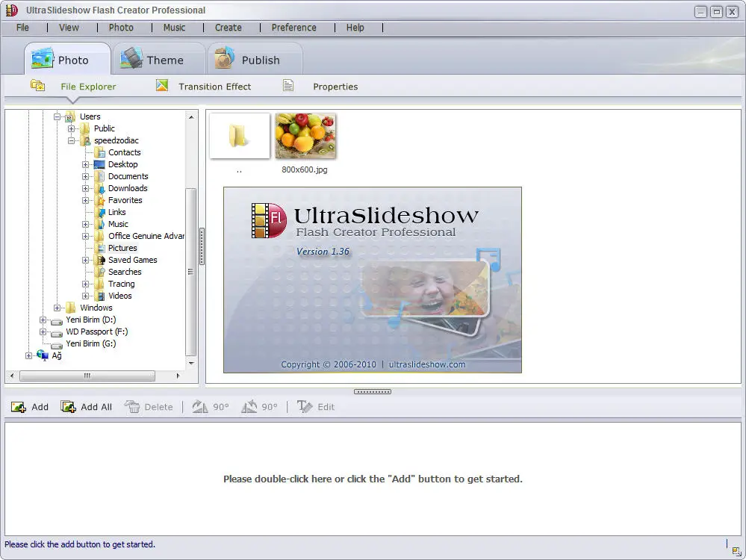
Task: Open the Photo menu in menu bar
Action: pyautogui.click(x=121, y=28)
